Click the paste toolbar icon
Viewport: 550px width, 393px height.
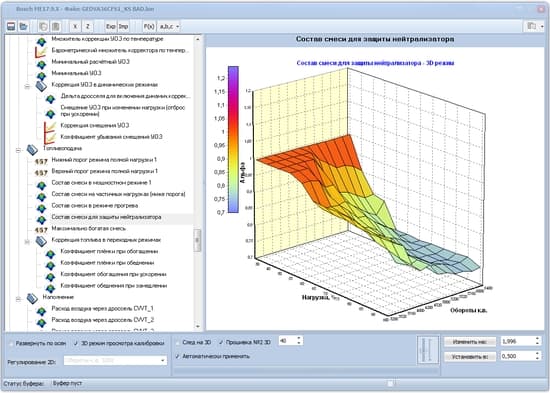pos(55,26)
